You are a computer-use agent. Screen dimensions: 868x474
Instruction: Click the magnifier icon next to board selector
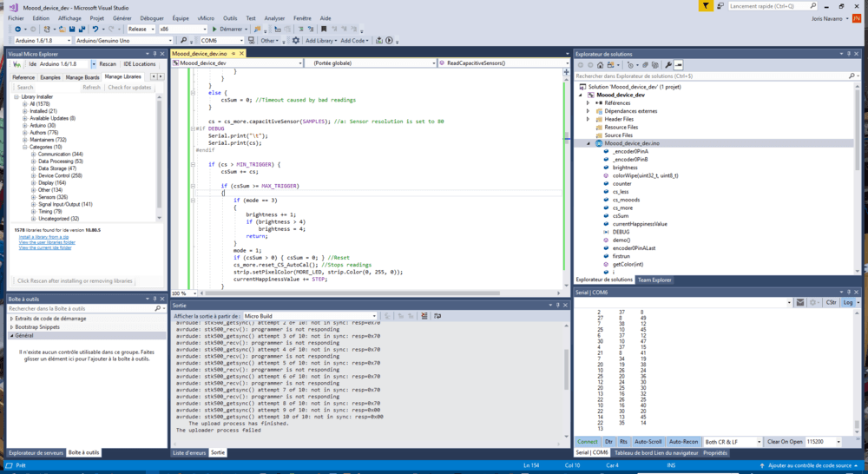point(183,41)
